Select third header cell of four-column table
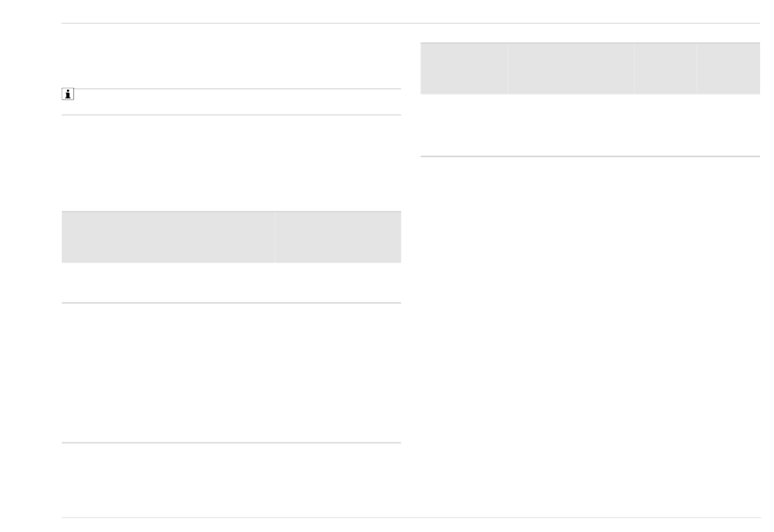Image resolution: width=774 pixels, height=532 pixels. click(x=666, y=68)
